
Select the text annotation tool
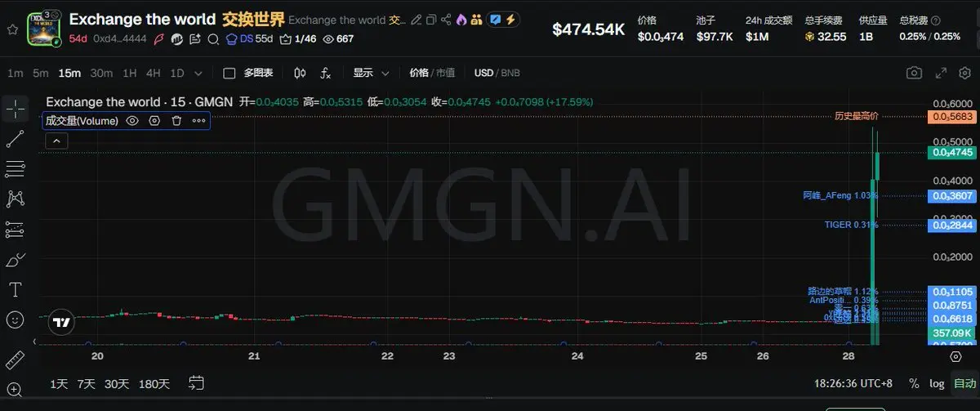pos(16,289)
